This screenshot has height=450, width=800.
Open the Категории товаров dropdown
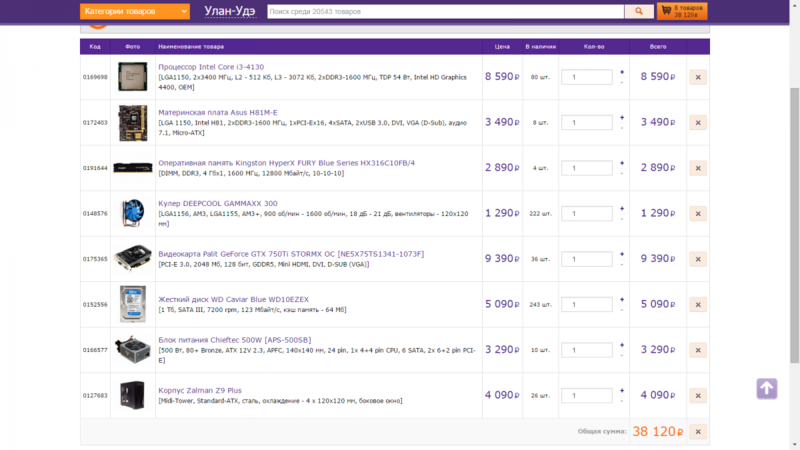(x=134, y=11)
